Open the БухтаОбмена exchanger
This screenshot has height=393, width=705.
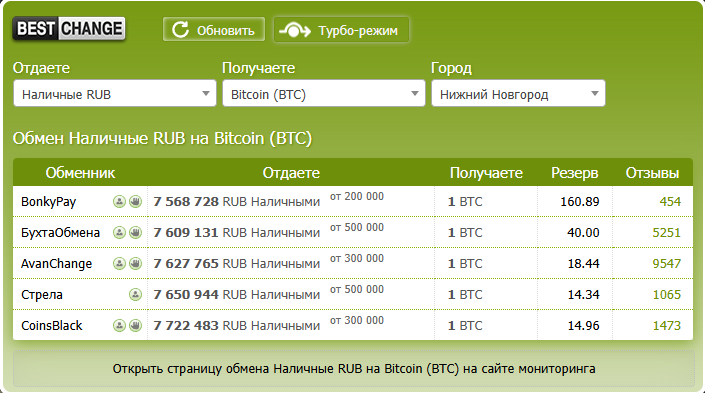click(60, 232)
